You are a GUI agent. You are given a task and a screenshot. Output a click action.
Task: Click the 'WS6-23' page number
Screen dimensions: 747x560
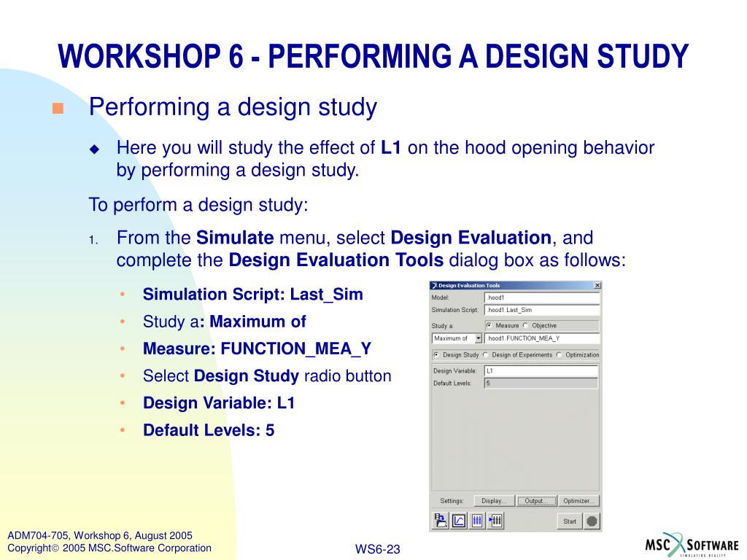point(377,549)
